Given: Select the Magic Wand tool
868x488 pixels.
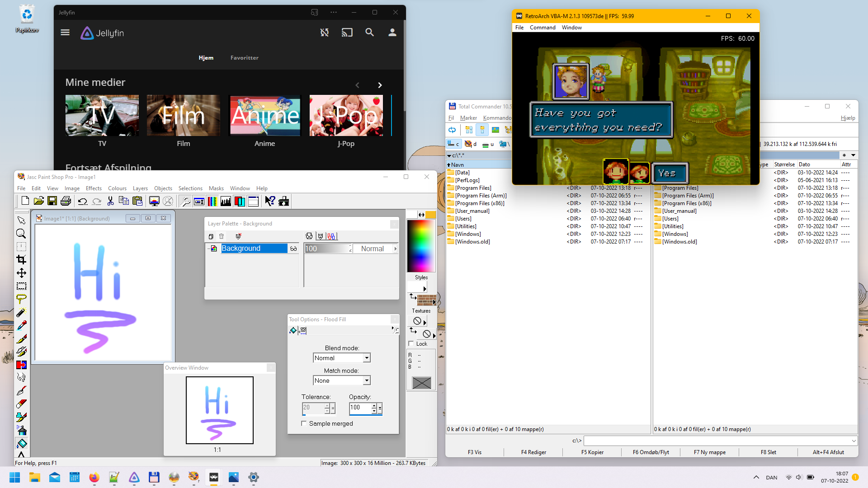Looking at the screenshot, I should coord(21,312).
